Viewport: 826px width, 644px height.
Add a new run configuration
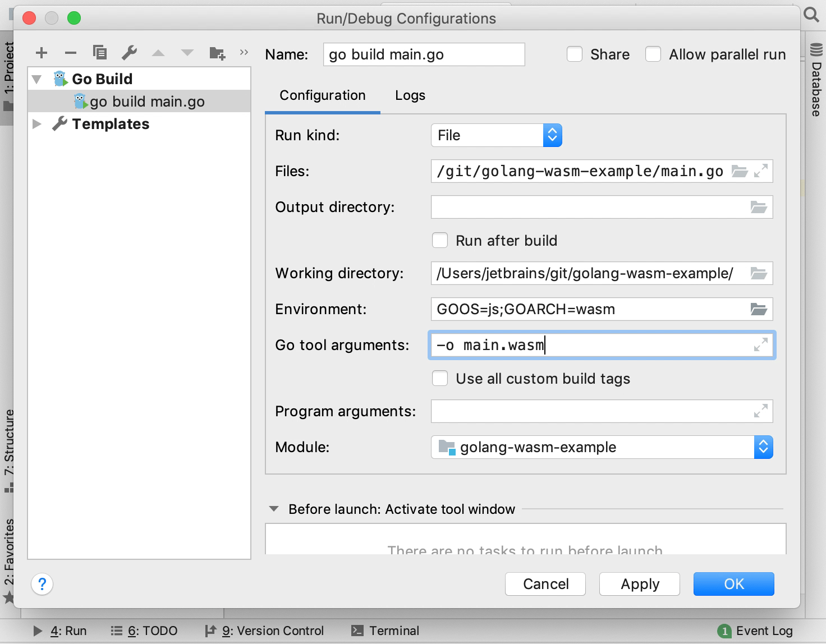pos(42,53)
